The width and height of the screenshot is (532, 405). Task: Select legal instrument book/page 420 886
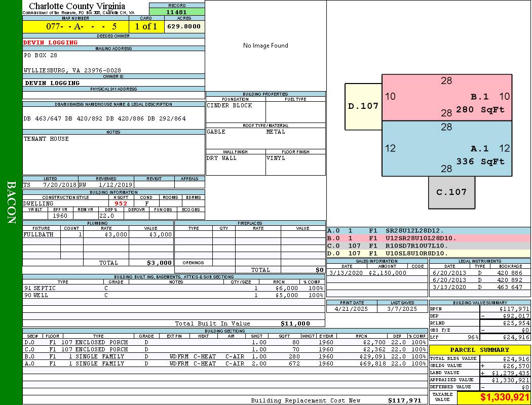tap(510, 273)
